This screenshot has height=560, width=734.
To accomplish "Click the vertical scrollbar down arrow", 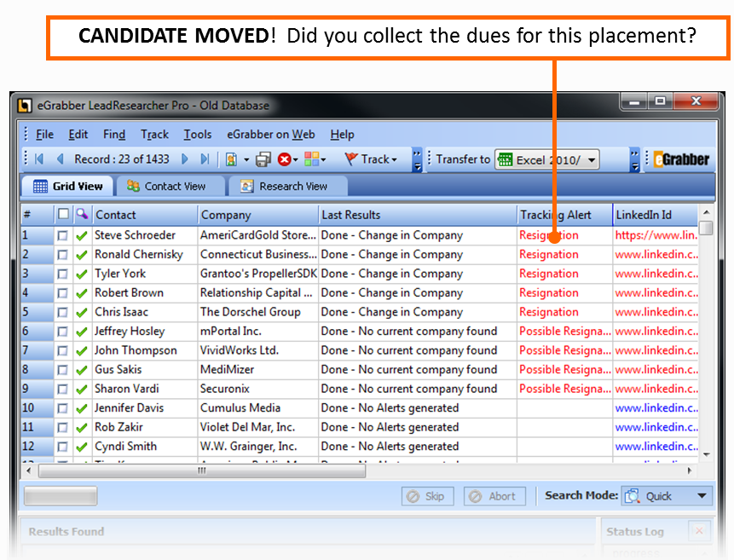I will (707, 454).
